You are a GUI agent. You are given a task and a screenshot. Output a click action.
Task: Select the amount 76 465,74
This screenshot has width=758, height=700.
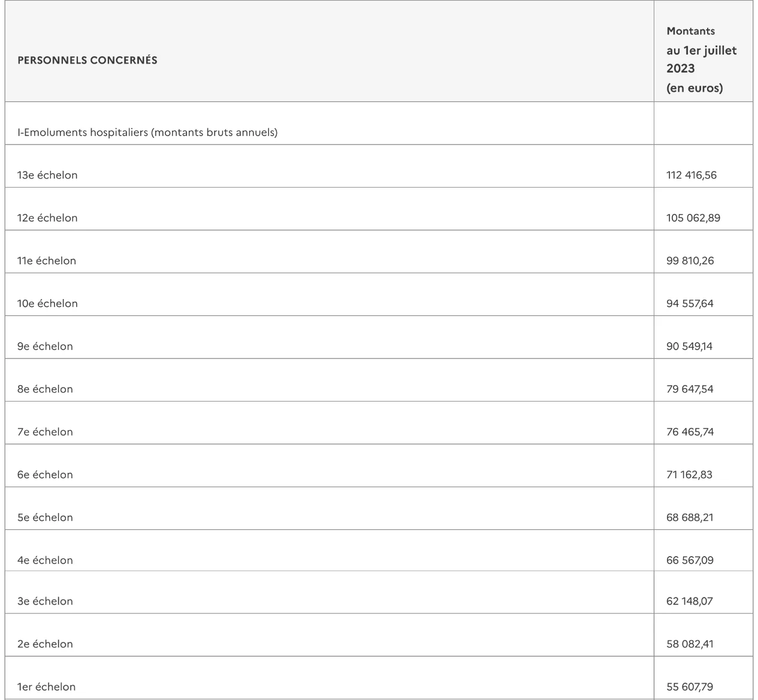click(x=690, y=432)
